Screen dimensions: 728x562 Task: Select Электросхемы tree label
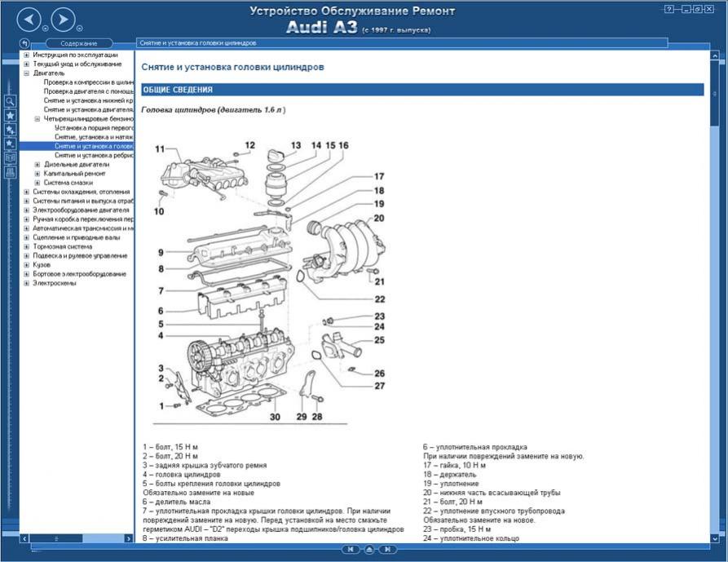(55, 283)
